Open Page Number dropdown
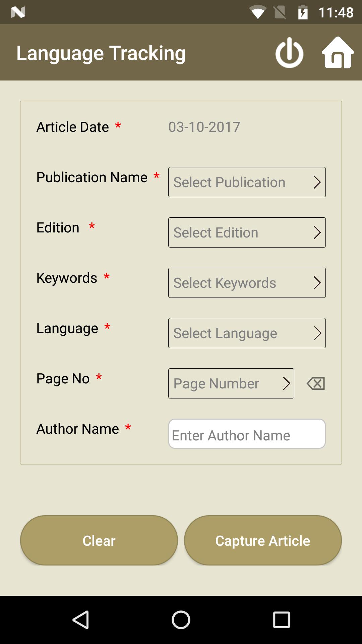The width and height of the screenshot is (362, 644). coord(231,383)
